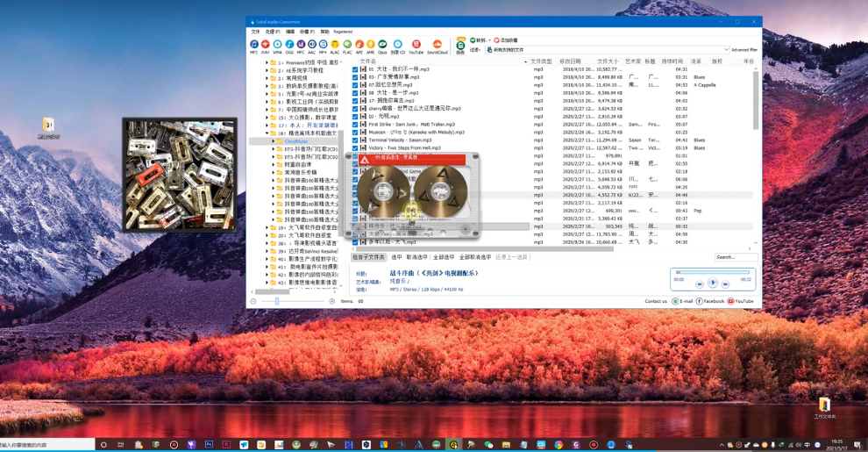Viewport: 868px width, 452px height.
Task: Uncheck the First Strike - Sam Junk mp3 file
Action: [x=355, y=125]
